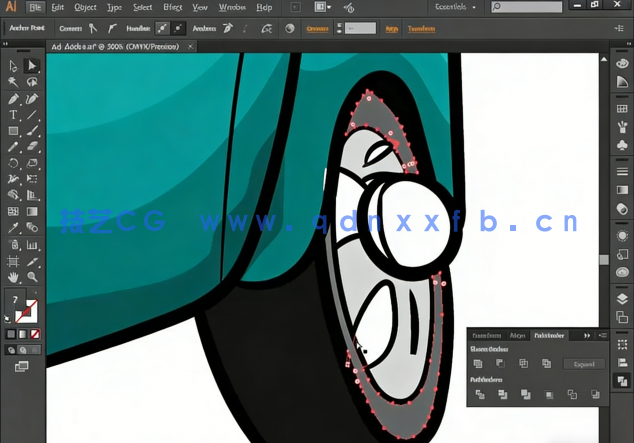
Task: Click the Expand button in Pathfinder
Action: [x=584, y=364]
